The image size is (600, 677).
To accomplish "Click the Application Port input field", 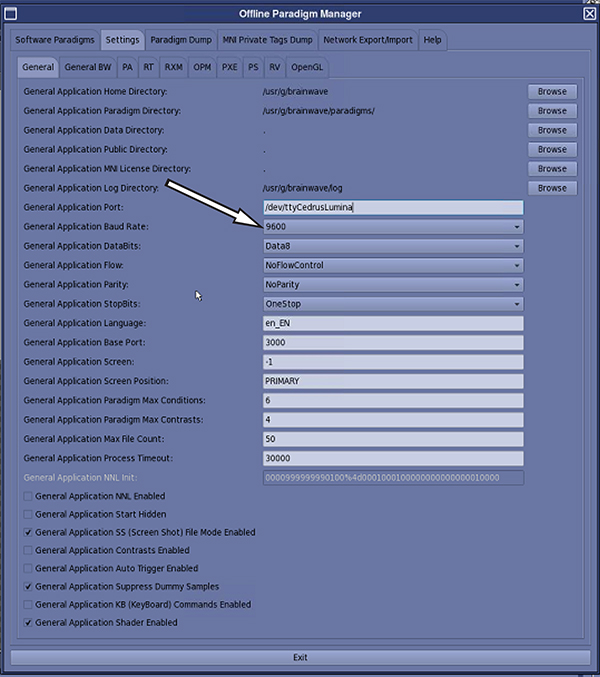I will click(x=392, y=207).
